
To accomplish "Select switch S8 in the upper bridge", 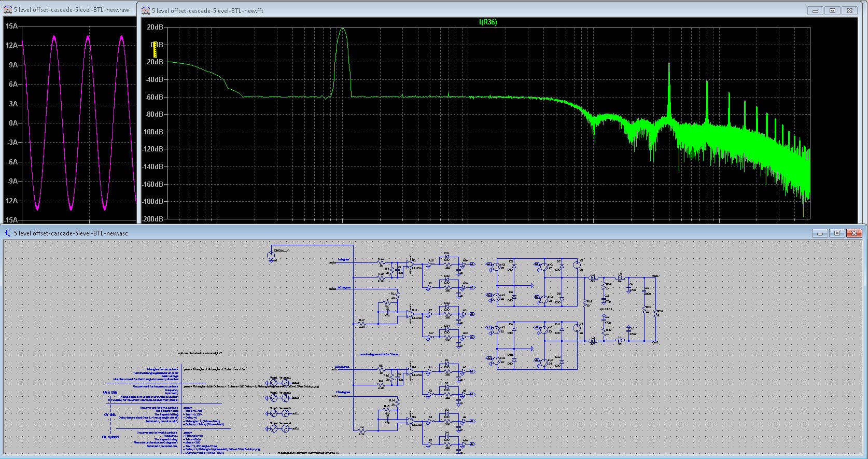I will [543, 299].
